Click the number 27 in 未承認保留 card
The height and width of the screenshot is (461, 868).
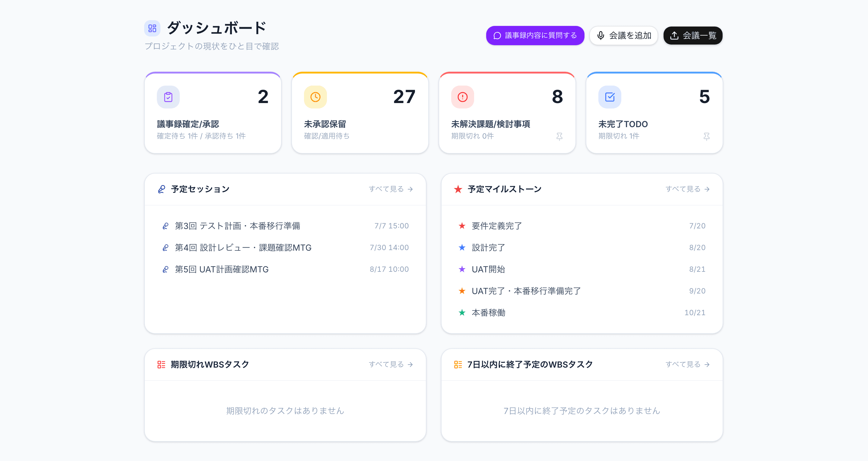pos(404,97)
